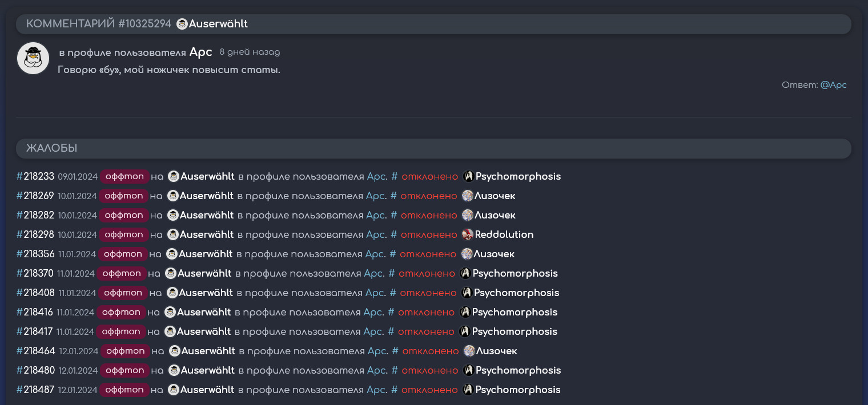The width and height of the screenshot is (868, 405).
Task: Open moderator Reddolution's profile name link
Action: [x=504, y=235]
